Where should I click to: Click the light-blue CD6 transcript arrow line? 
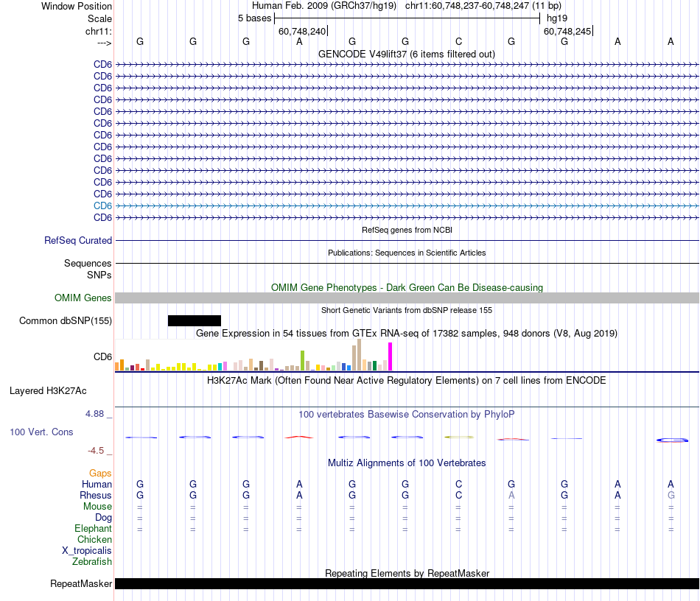pos(407,205)
